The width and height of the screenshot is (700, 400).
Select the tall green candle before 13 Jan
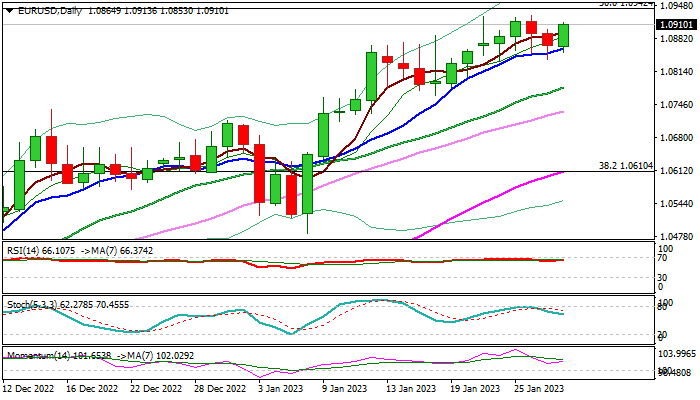(371, 76)
